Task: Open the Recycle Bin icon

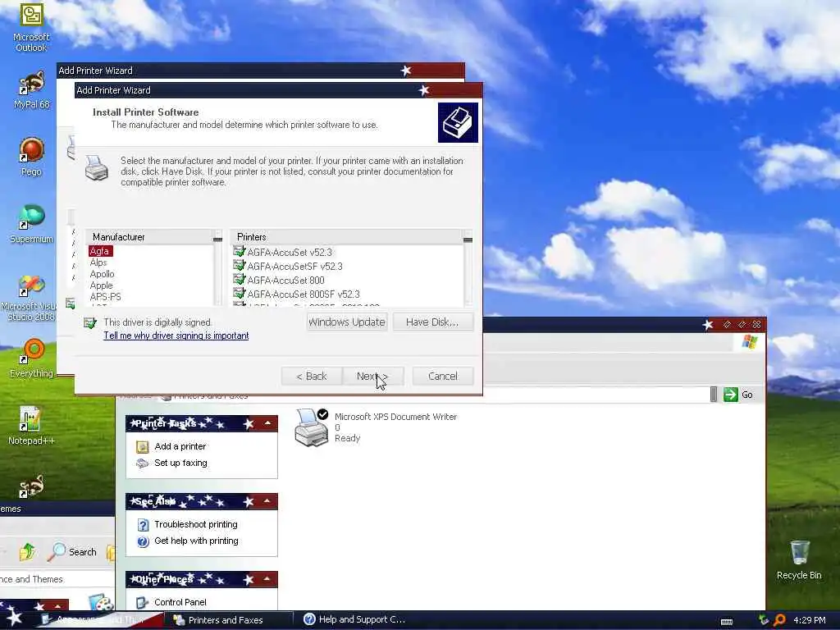Action: click(x=799, y=559)
